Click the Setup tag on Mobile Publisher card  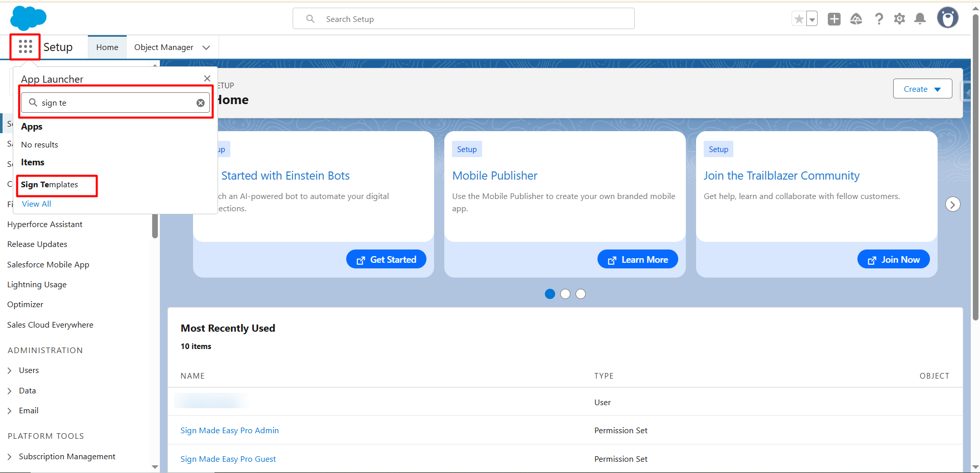(467, 149)
